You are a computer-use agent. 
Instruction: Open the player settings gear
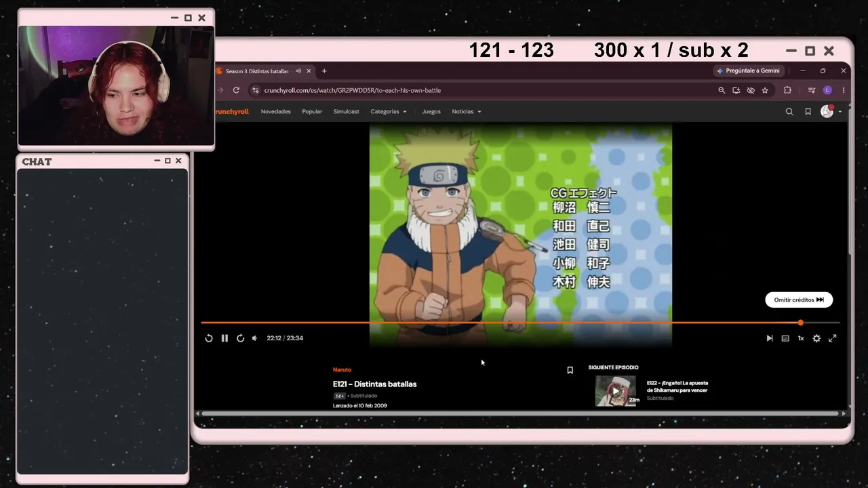(816, 338)
